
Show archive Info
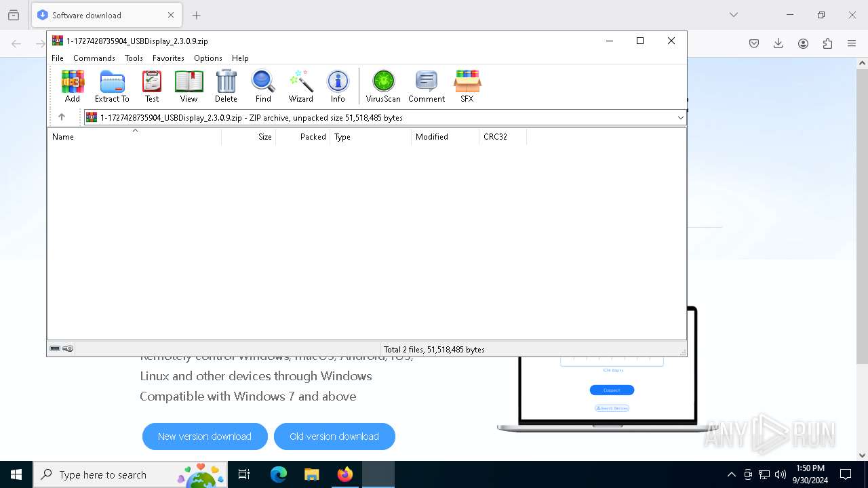pos(338,86)
